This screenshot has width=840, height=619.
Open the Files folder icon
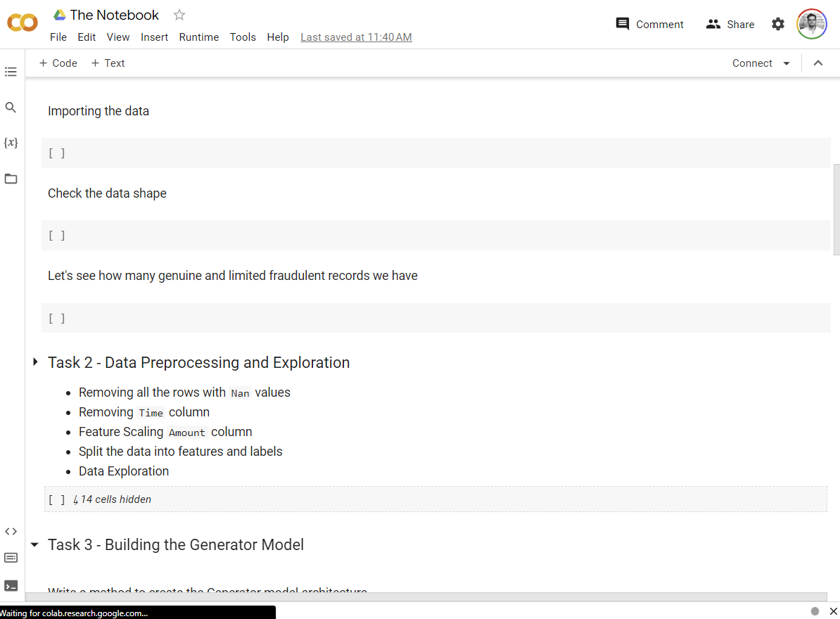(11, 179)
